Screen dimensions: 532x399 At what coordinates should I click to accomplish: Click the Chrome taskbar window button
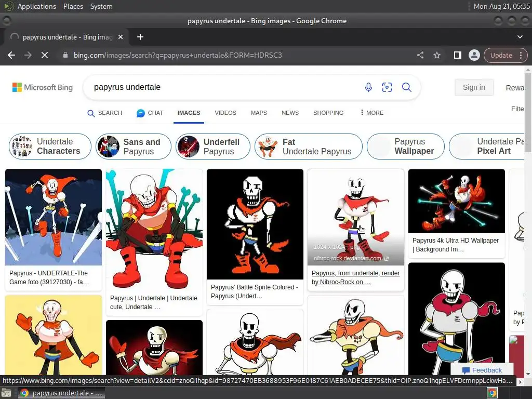(x=61, y=393)
